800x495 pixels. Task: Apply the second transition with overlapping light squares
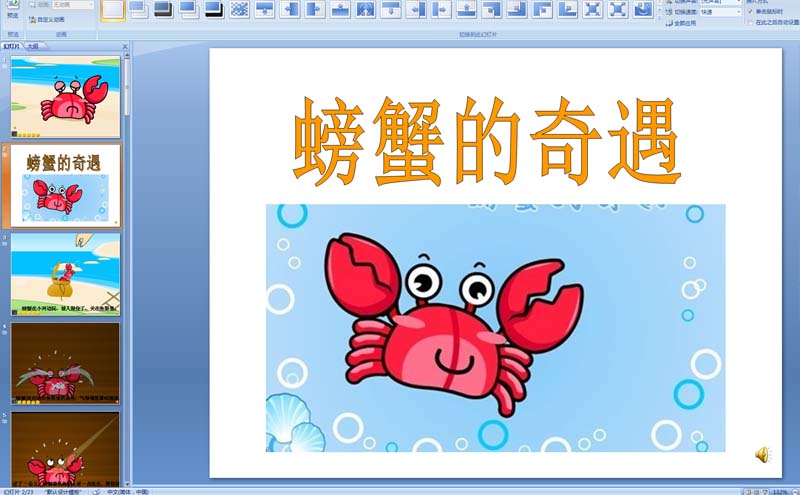coord(138,10)
